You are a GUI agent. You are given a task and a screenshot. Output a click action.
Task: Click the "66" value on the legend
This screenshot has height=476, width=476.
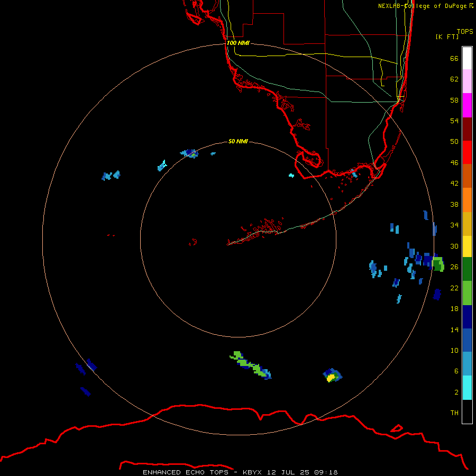[x=454, y=58]
